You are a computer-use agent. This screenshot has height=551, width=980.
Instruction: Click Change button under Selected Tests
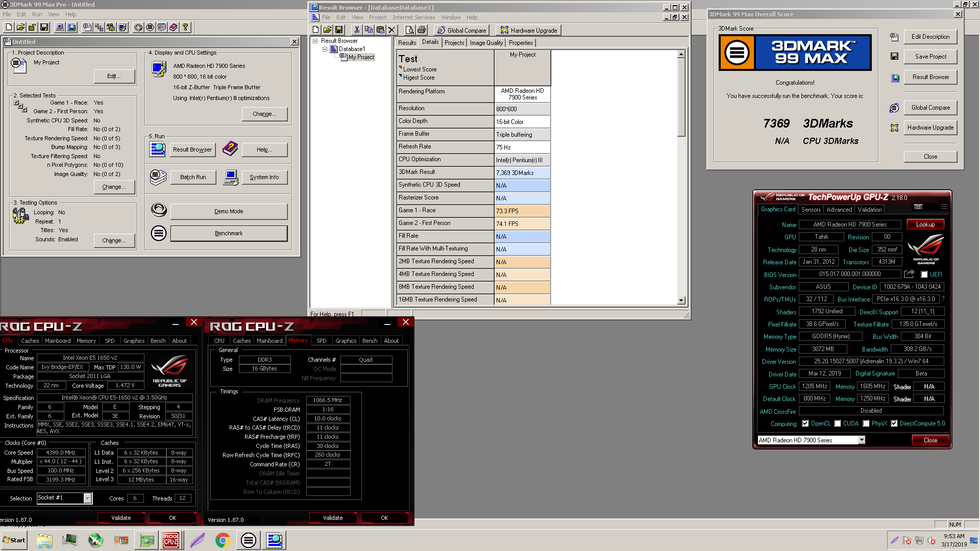114,187
